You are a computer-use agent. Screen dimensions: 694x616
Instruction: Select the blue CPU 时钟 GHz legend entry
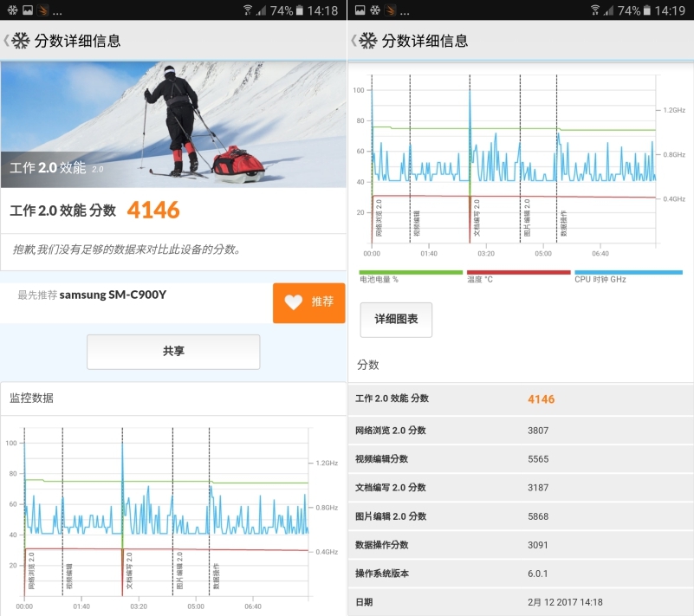click(x=628, y=276)
